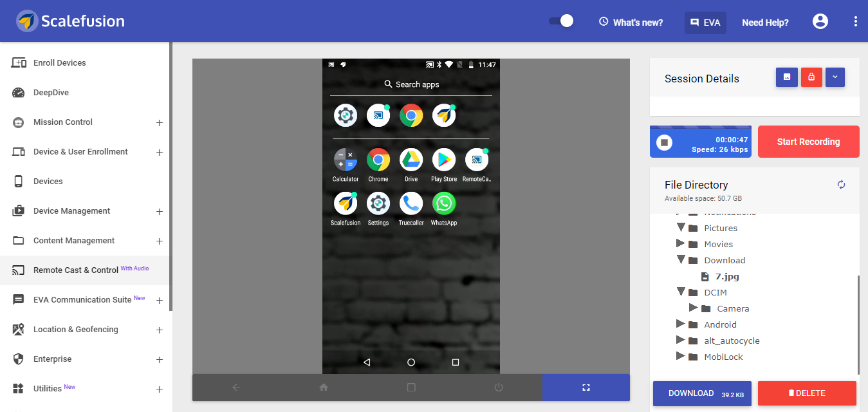The width and height of the screenshot is (868, 412).
Task: Expand EVA Communication Suite plus sign
Action: click(160, 301)
